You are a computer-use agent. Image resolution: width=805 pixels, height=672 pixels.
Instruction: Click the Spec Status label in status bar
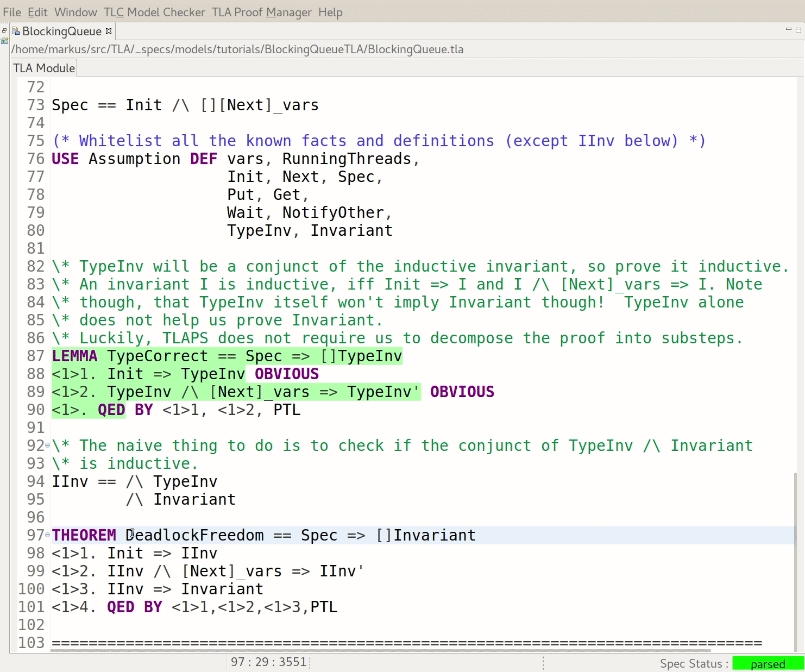[694, 663]
